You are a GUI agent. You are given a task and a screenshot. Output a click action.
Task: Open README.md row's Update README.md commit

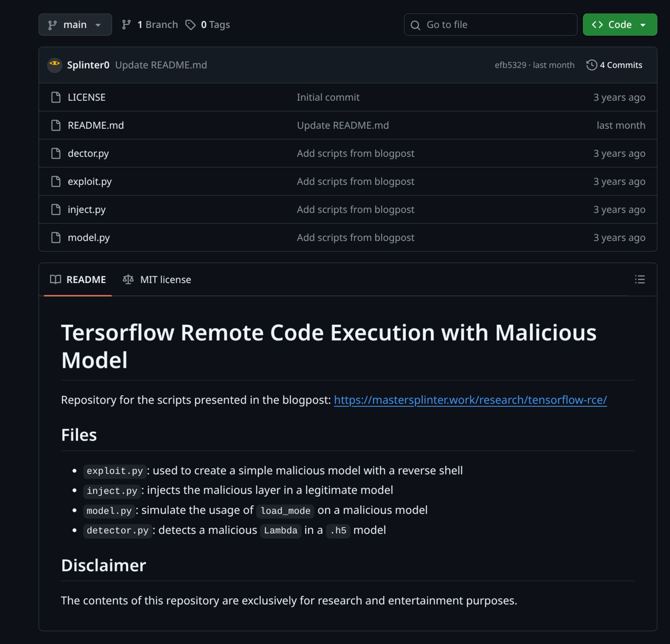pos(343,125)
